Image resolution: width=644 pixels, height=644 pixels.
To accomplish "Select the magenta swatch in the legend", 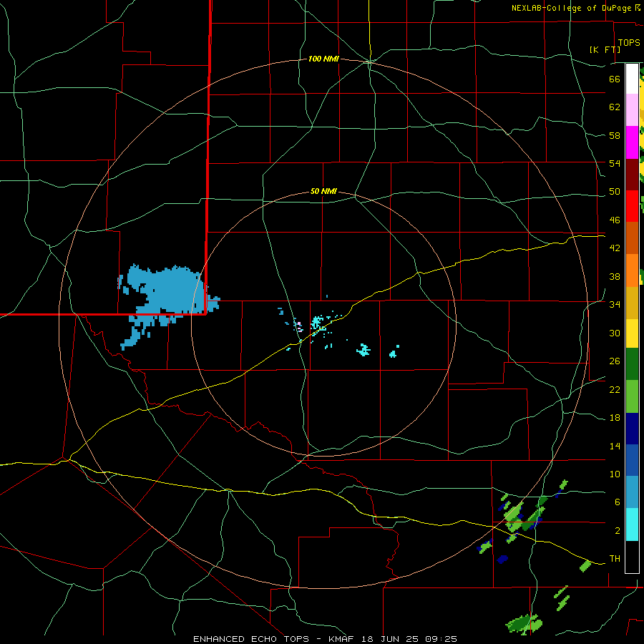I will pos(632,142).
